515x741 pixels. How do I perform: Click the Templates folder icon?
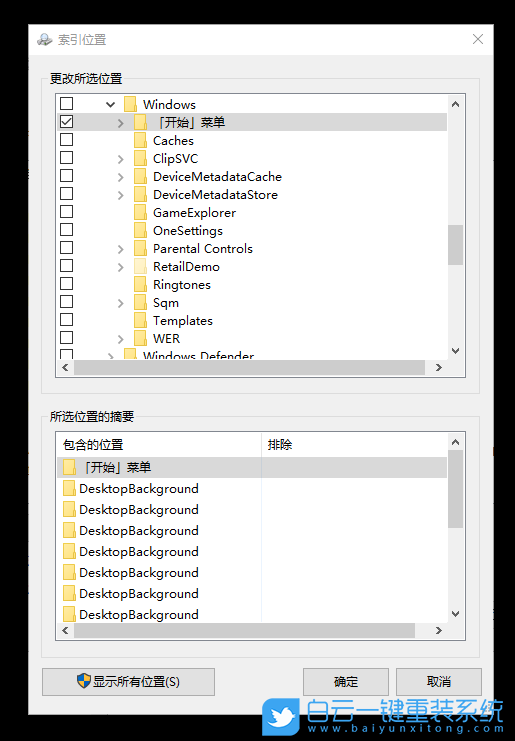tap(140, 320)
